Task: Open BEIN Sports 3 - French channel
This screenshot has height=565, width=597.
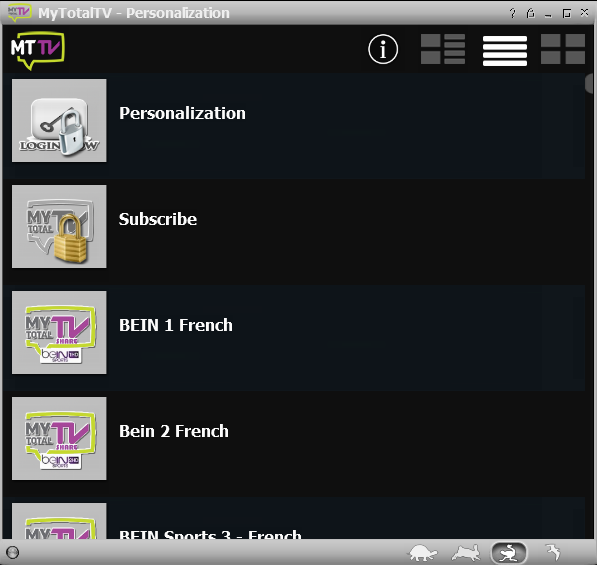Action: pos(294,518)
